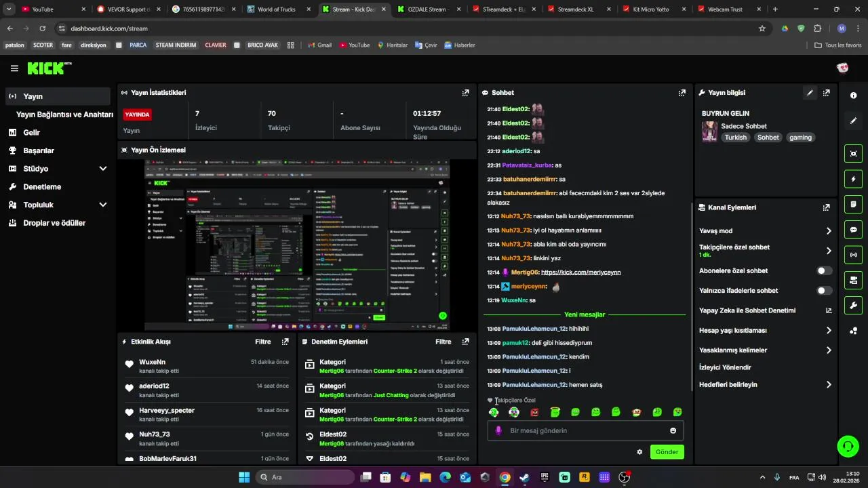Toggle the chat bubble icon in right rail
This screenshot has height=488, width=868.
(853, 230)
